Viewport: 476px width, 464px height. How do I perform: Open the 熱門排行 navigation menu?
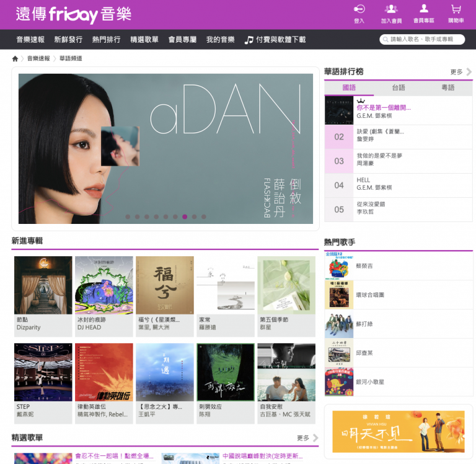coord(106,40)
